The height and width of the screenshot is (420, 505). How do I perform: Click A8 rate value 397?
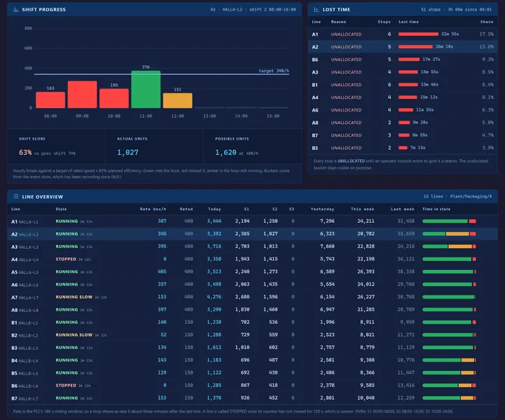click(x=162, y=309)
